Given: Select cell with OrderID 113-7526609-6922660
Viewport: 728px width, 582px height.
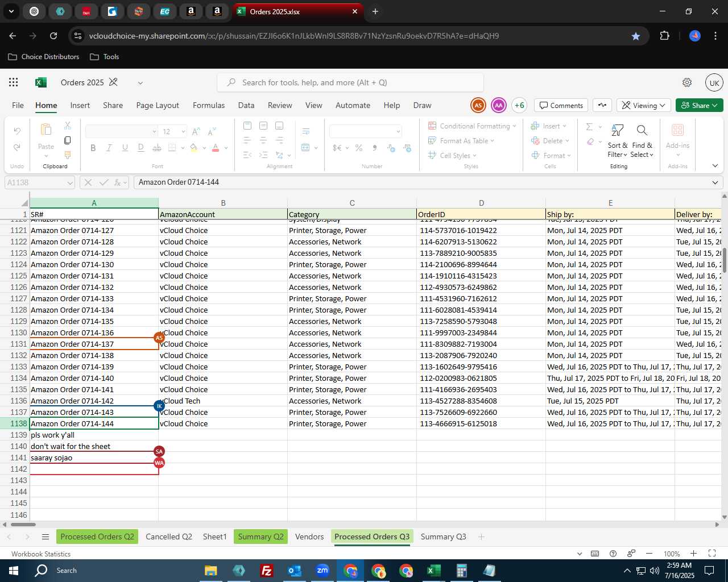Looking at the screenshot, I should point(481,412).
